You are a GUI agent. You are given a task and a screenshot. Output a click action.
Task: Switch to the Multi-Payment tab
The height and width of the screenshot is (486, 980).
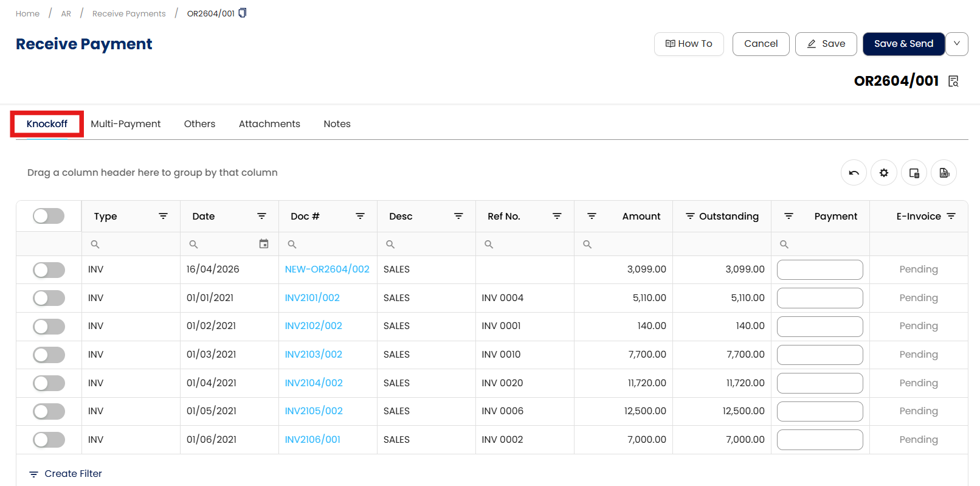point(125,124)
